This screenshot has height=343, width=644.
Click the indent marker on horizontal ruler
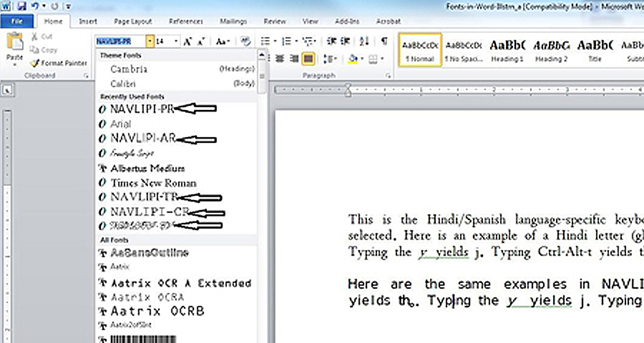[x=348, y=90]
